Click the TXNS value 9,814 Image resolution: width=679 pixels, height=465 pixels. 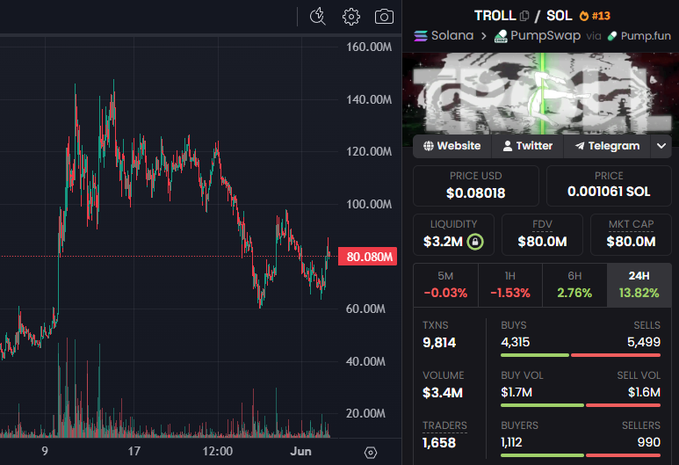[439, 342]
